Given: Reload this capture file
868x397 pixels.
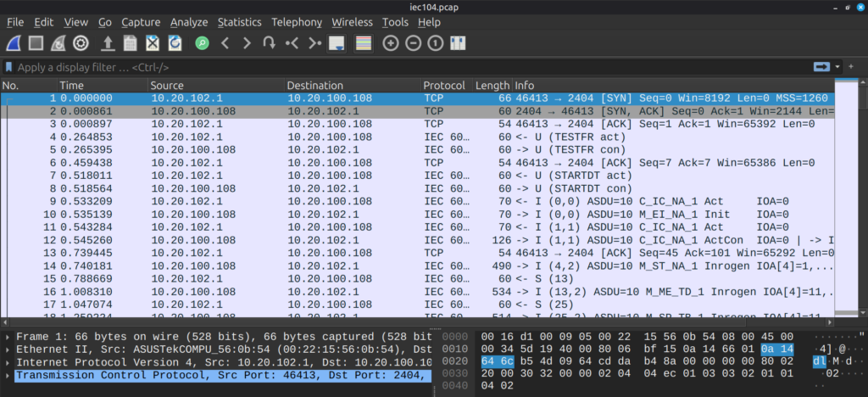Looking at the screenshot, I should point(175,43).
